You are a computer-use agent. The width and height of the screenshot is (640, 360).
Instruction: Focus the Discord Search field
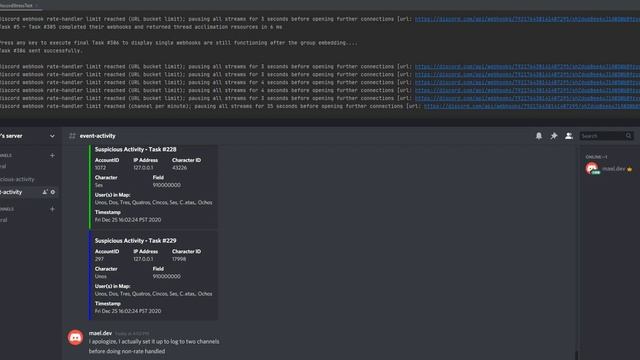click(607, 136)
